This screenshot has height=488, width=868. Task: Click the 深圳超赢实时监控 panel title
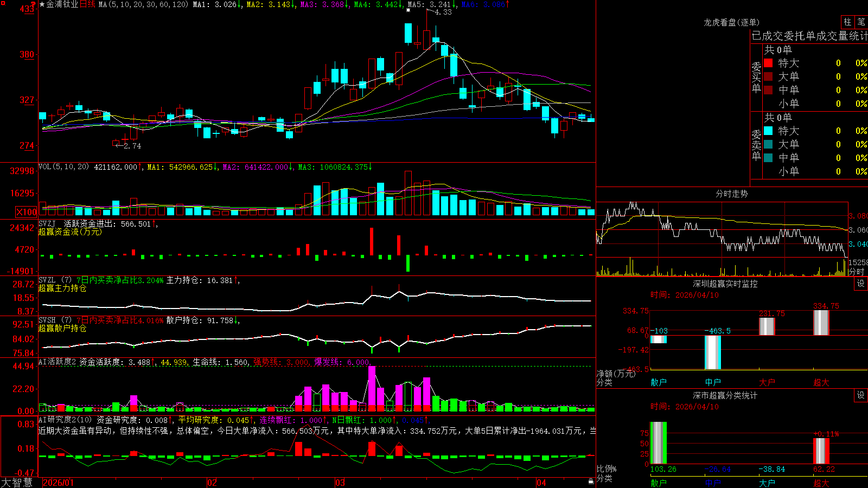click(x=725, y=284)
